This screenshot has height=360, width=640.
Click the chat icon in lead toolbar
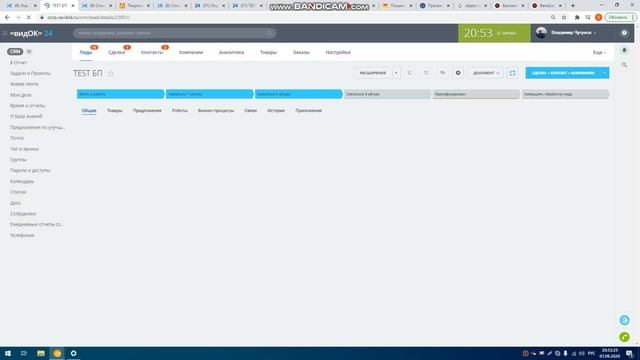click(x=442, y=73)
